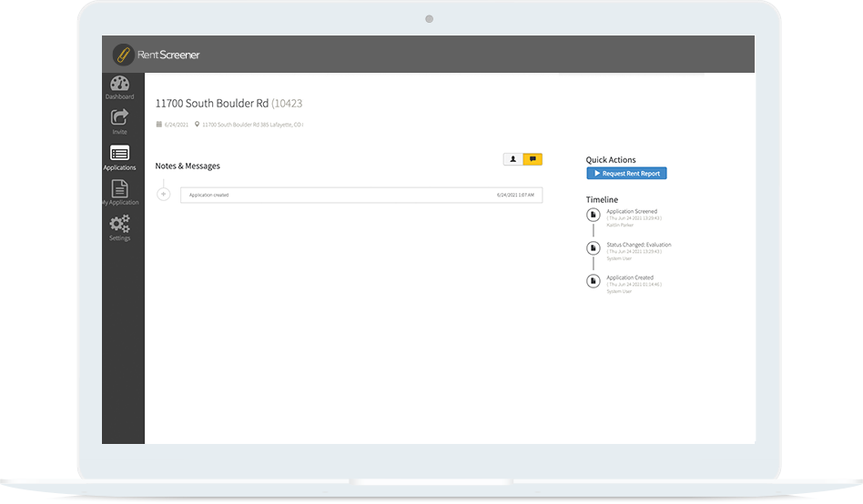Open the Settings gears icon

pos(119,224)
